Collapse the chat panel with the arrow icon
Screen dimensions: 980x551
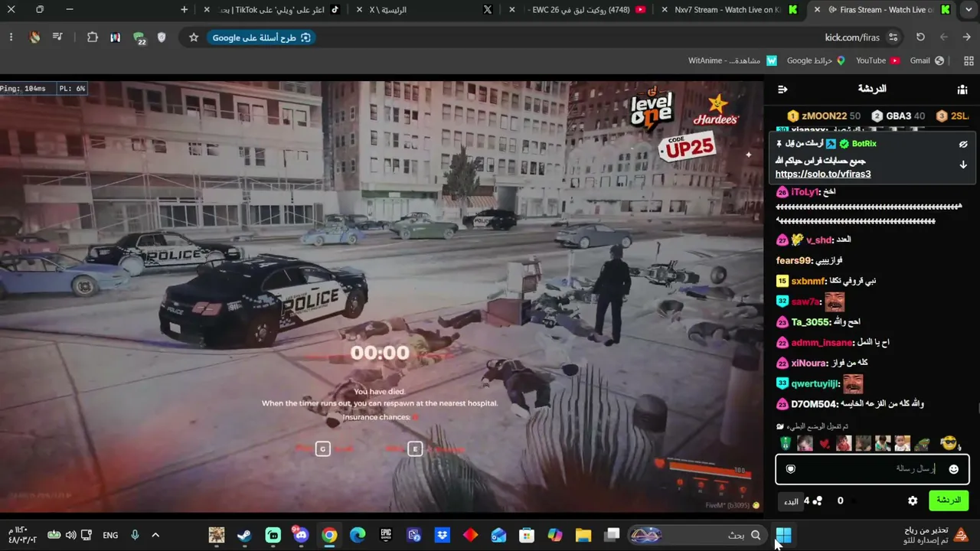[x=782, y=90]
